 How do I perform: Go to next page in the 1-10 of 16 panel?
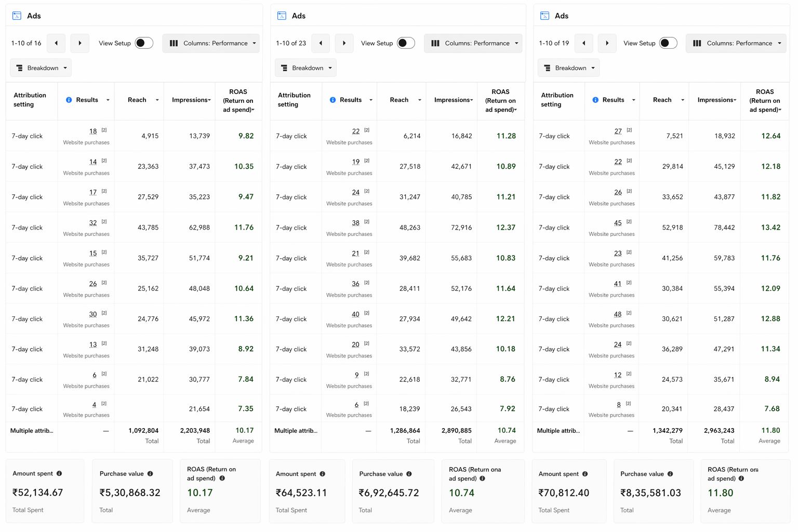[79, 43]
